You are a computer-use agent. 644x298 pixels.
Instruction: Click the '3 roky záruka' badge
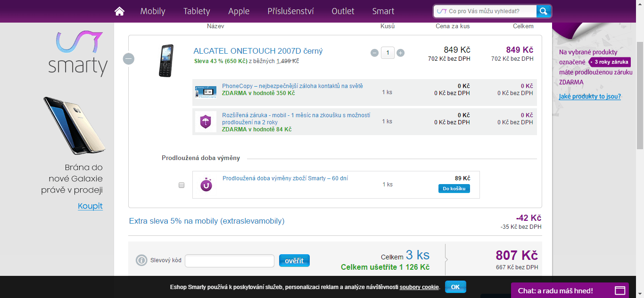pyautogui.click(x=610, y=62)
